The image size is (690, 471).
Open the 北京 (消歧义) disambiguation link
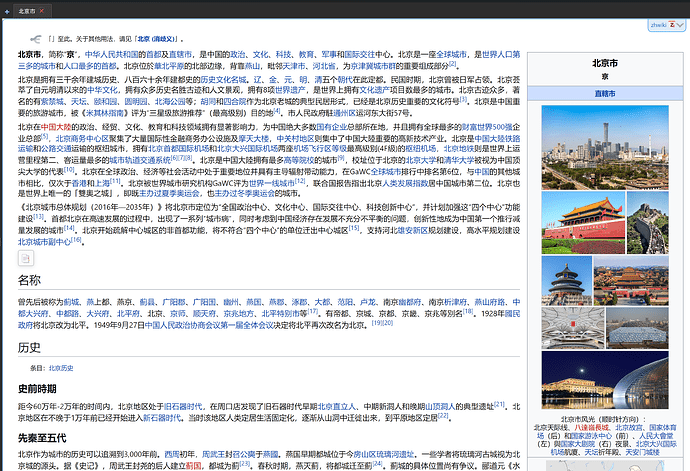pyautogui.click(x=157, y=39)
